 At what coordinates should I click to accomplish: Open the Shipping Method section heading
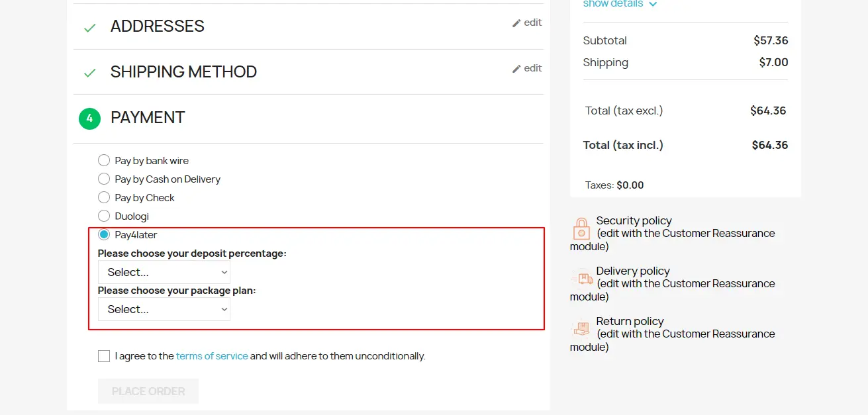pos(183,72)
